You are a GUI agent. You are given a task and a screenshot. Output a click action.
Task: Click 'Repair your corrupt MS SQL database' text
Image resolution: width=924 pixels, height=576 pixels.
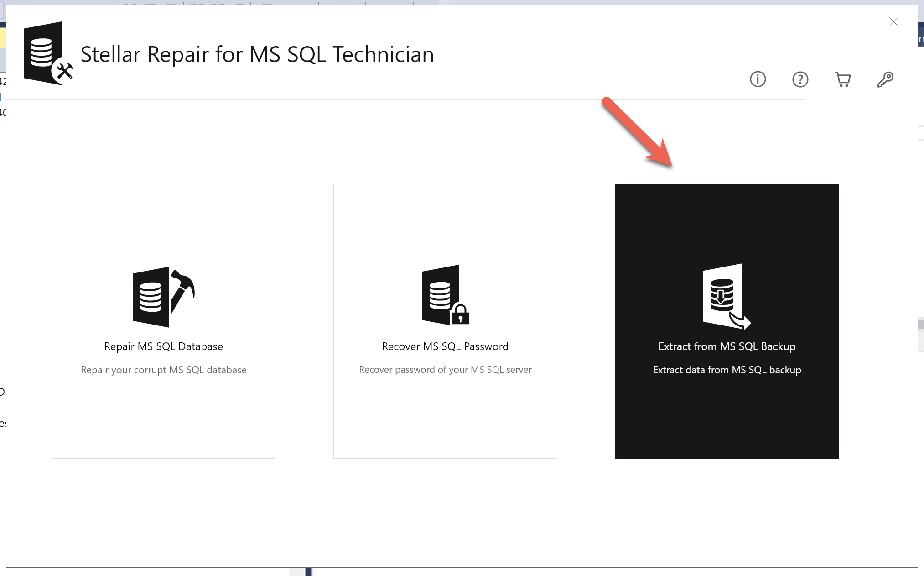163,370
